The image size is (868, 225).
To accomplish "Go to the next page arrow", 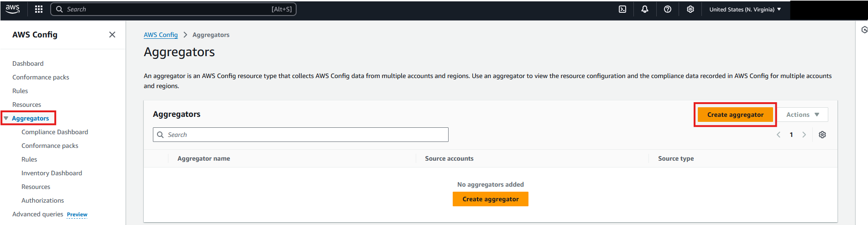I will [x=804, y=135].
